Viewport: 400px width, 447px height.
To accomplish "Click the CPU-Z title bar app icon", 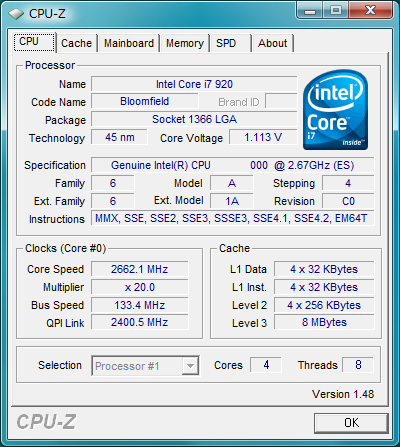I will [x=16, y=14].
